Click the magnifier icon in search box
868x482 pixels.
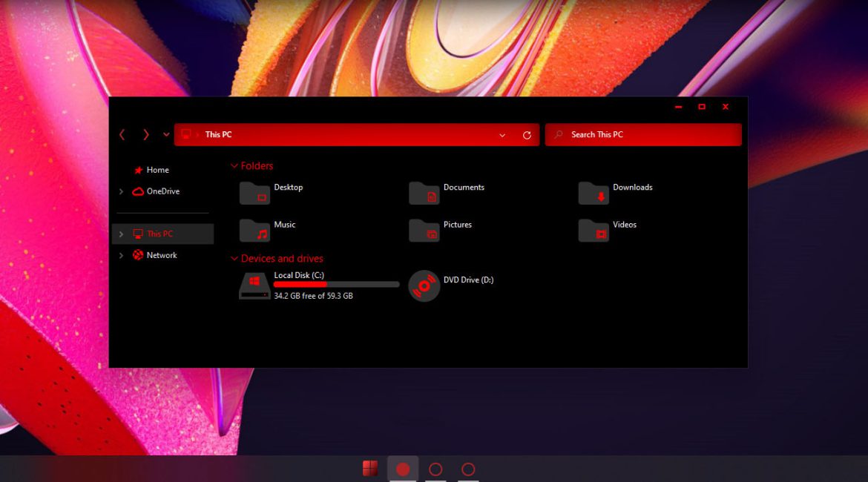pyautogui.click(x=559, y=134)
